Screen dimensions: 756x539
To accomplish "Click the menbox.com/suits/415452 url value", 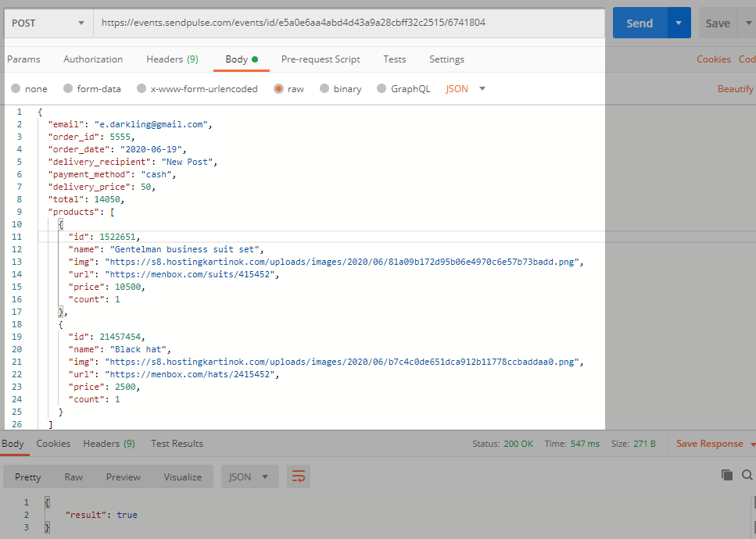I will 191,274.
